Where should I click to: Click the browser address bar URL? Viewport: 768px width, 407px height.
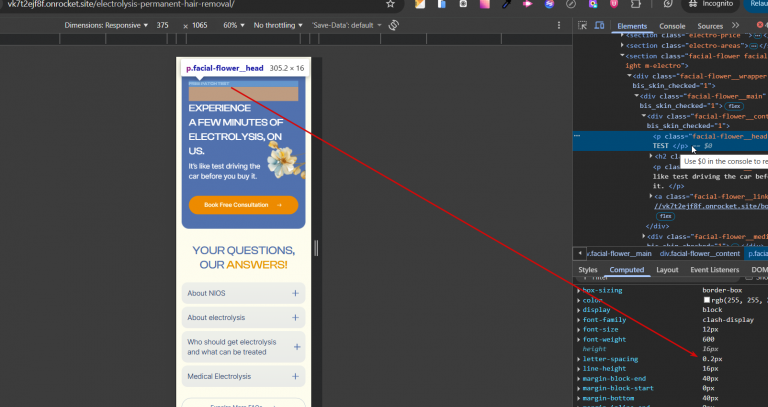tap(121, 4)
